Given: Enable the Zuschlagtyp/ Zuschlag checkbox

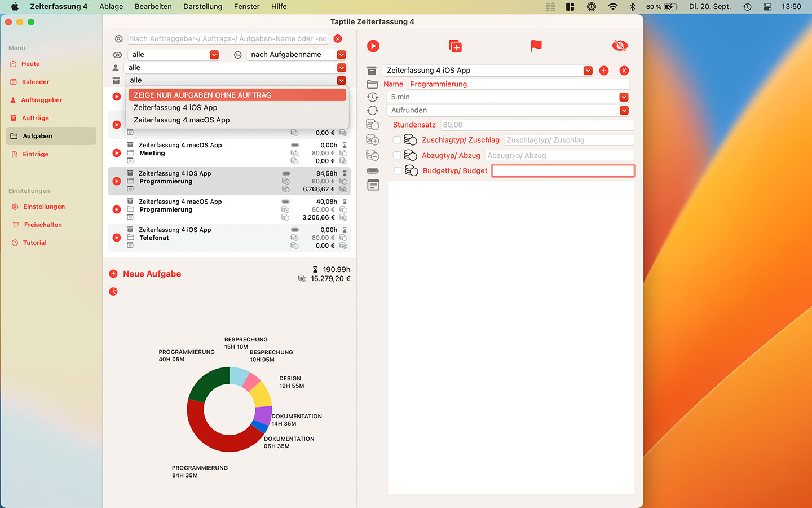Looking at the screenshot, I should (397, 140).
